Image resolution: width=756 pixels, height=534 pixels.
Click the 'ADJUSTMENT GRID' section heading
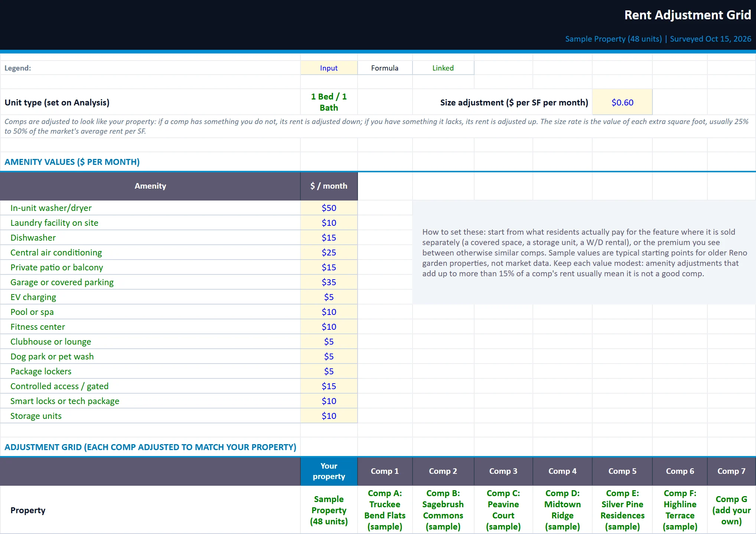coord(150,447)
